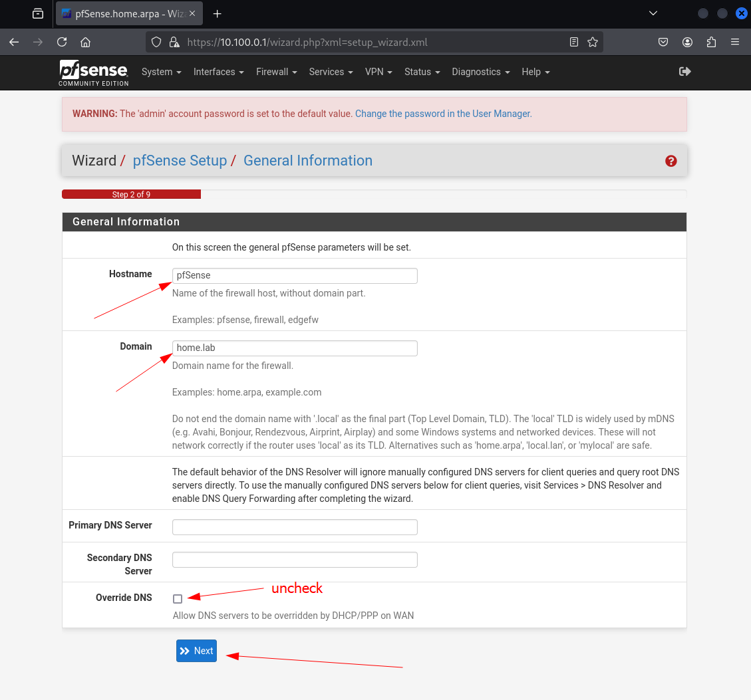
Task: Click into the Hostname field
Action: pos(295,276)
